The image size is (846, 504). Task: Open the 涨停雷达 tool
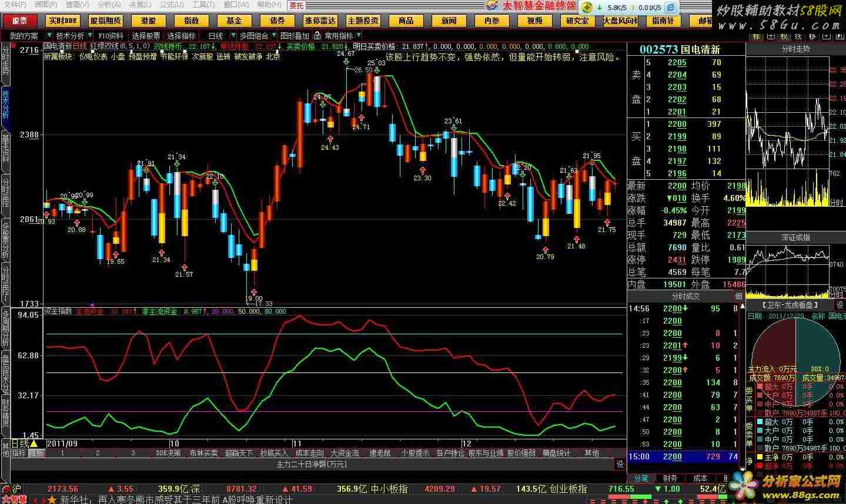coord(320,21)
